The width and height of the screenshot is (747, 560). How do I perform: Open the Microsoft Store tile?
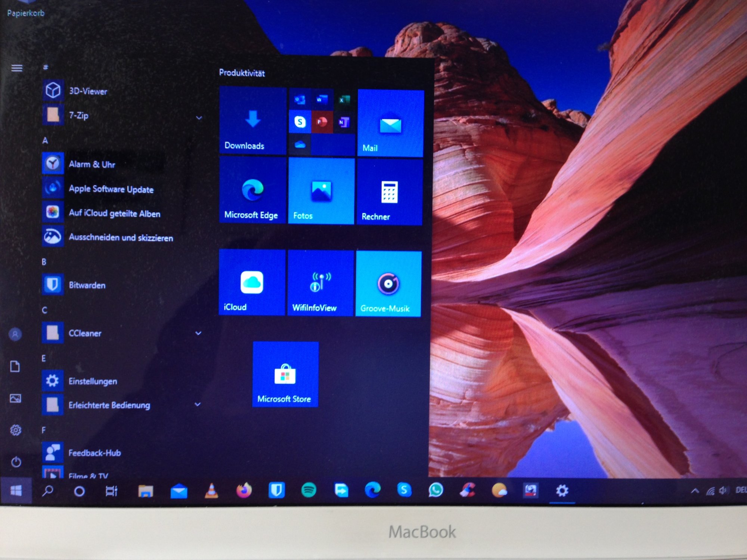point(285,374)
